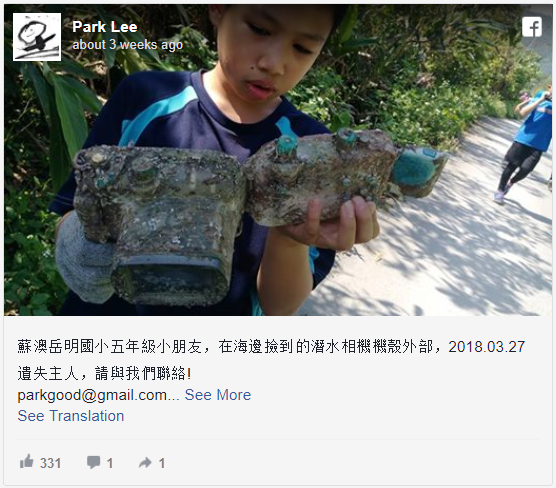Open the Park Lee profile name
This screenshot has width=556, height=488.
pyautogui.click(x=105, y=27)
